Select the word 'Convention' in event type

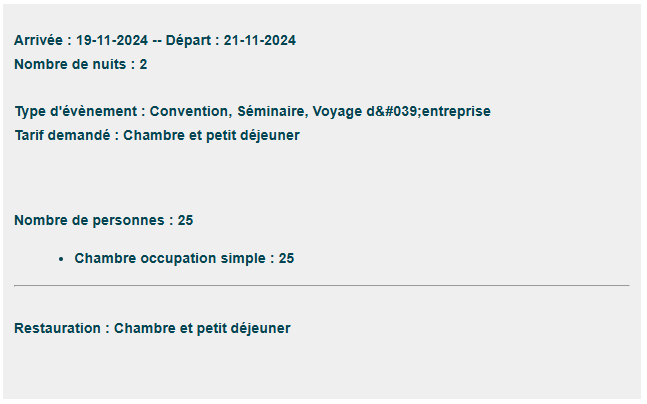(x=189, y=111)
